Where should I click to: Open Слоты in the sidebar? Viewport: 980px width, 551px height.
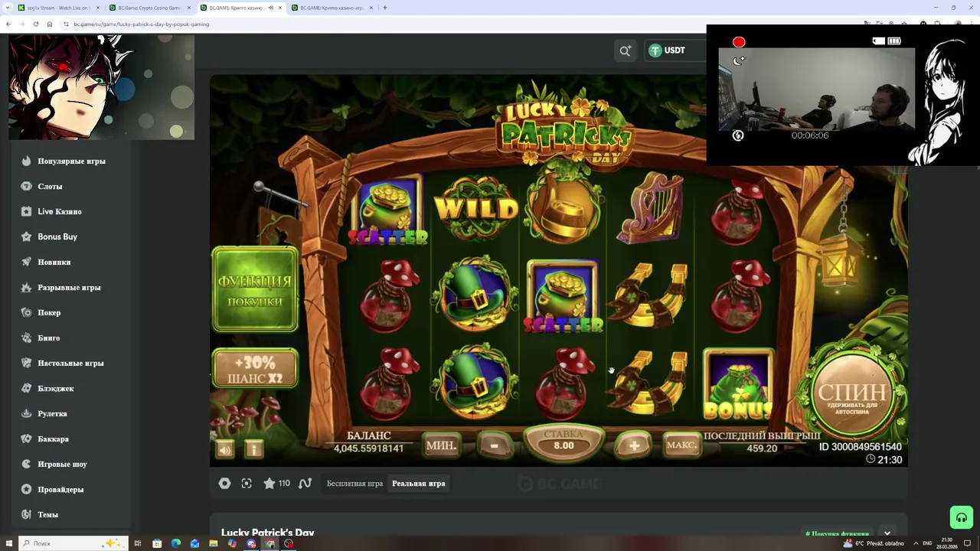click(50, 186)
